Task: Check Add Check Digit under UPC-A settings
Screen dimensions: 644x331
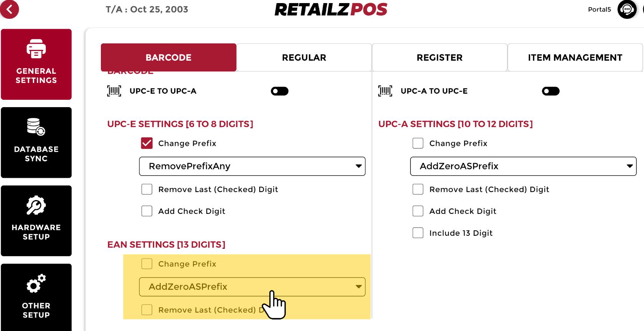Action: pyautogui.click(x=418, y=211)
